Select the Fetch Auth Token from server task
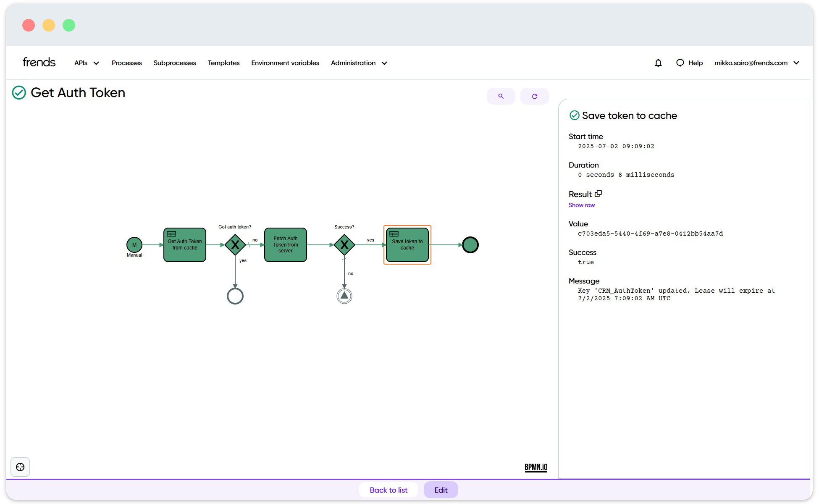819x504 pixels. [x=285, y=245]
